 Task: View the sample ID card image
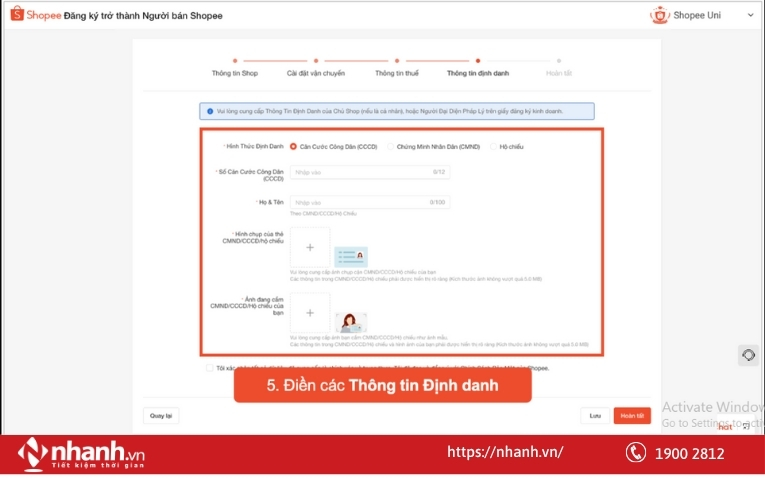351,256
